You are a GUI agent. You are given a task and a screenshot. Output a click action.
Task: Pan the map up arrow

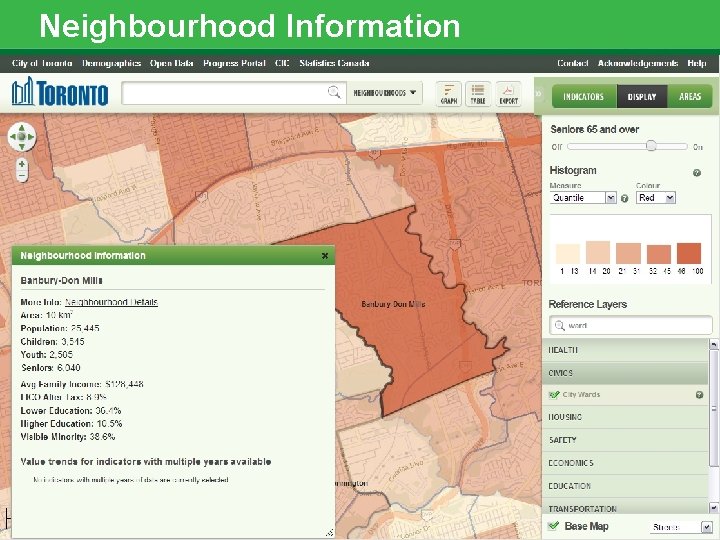point(22,128)
